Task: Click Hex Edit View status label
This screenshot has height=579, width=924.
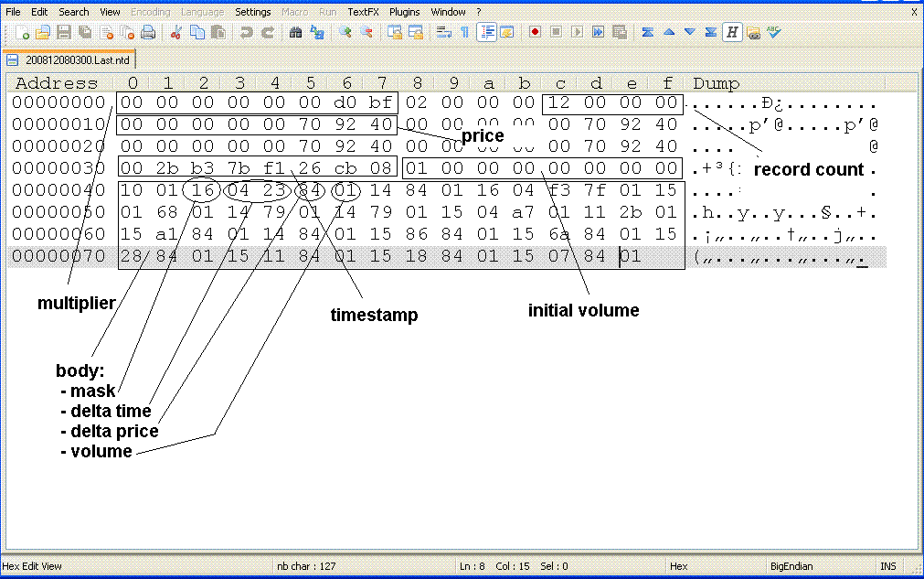Action: (x=32, y=566)
